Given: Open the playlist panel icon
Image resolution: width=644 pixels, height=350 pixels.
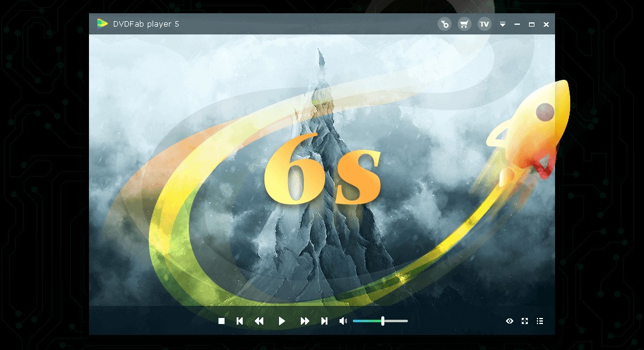Looking at the screenshot, I should pyautogui.click(x=540, y=321).
